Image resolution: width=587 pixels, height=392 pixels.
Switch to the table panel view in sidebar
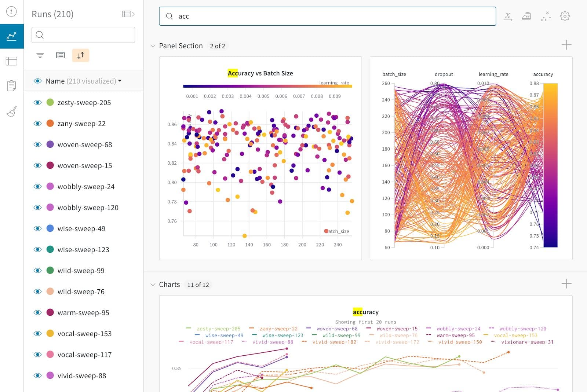11,61
